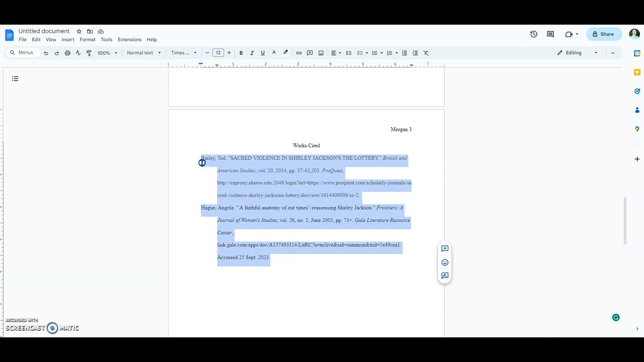Open line and paragraph spacing
The image size is (644, 362).
[349, 53]
